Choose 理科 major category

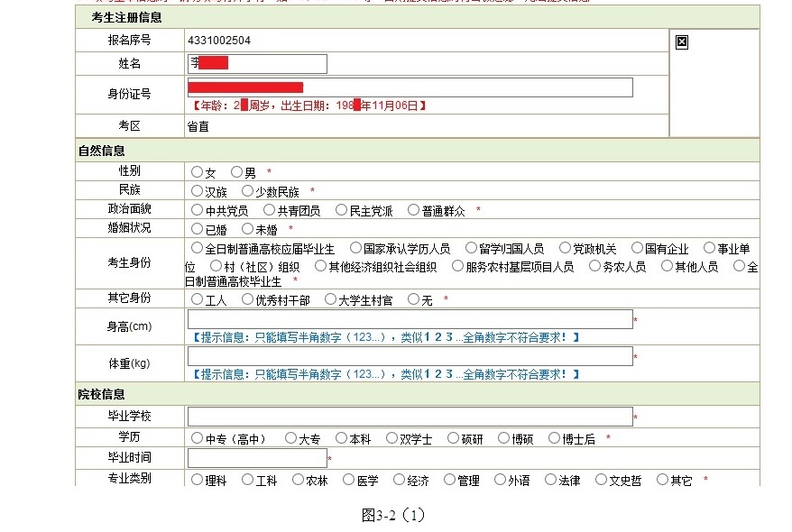[197, 480]
